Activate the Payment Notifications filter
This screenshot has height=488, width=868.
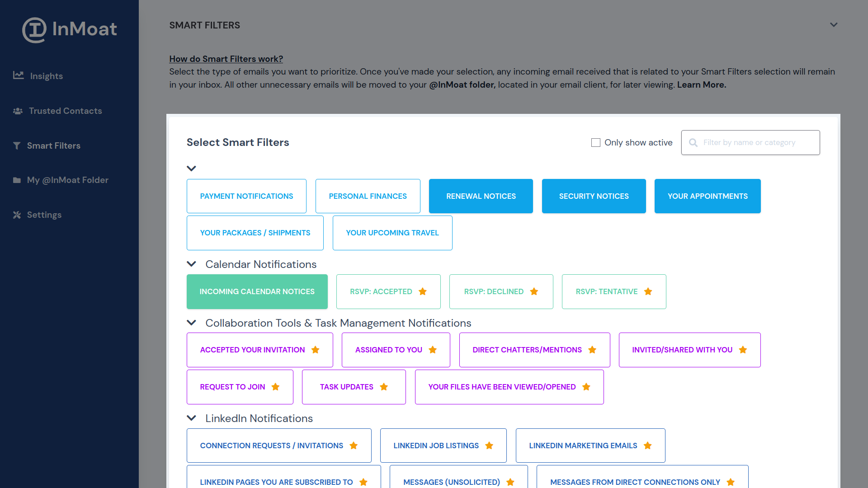tap(246, 196)
